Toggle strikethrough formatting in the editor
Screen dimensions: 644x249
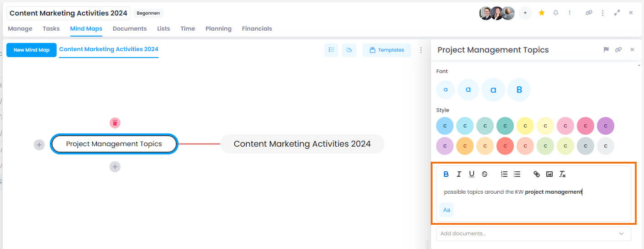point(485,174)
